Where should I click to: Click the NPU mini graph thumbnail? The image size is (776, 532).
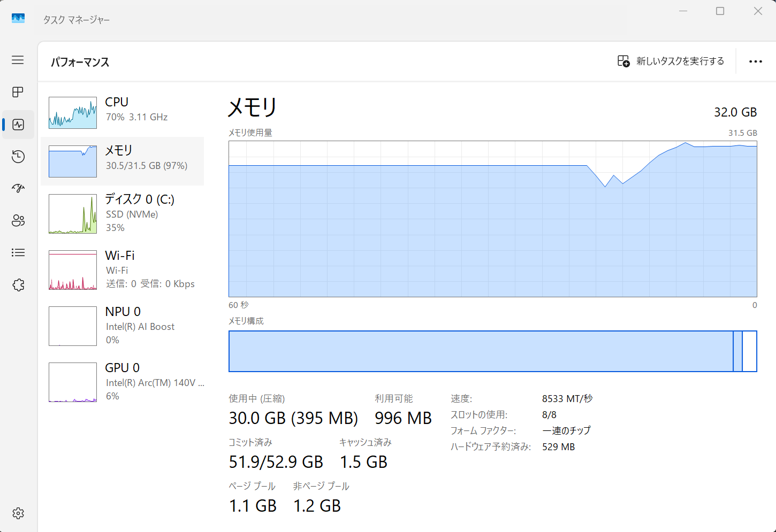[73, 326]
